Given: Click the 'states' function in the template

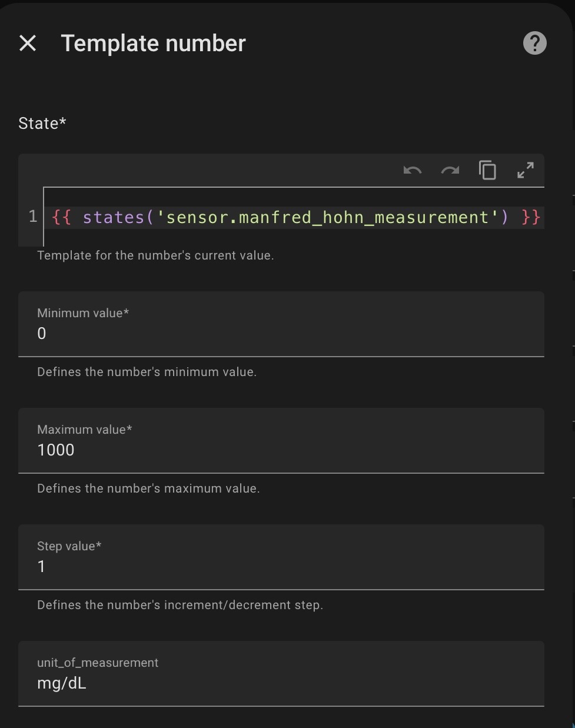Looking at the screenshot, I should [113, 218].
